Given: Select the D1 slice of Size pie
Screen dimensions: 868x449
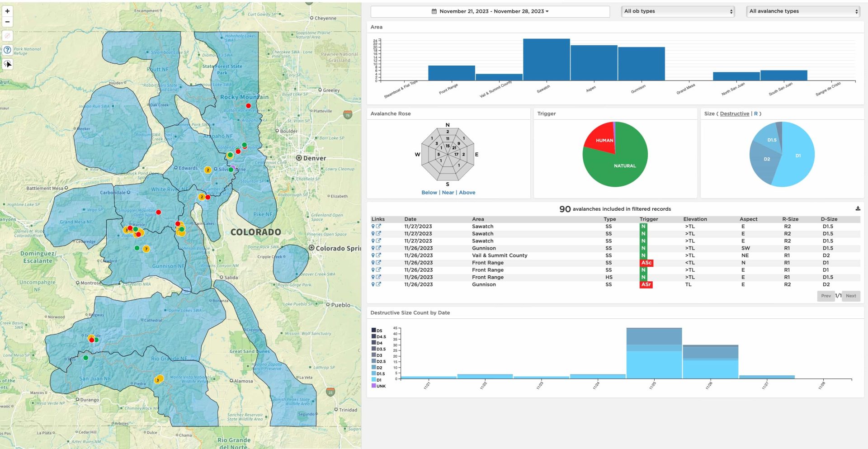Looking at the screenshot, I should 798,155.
